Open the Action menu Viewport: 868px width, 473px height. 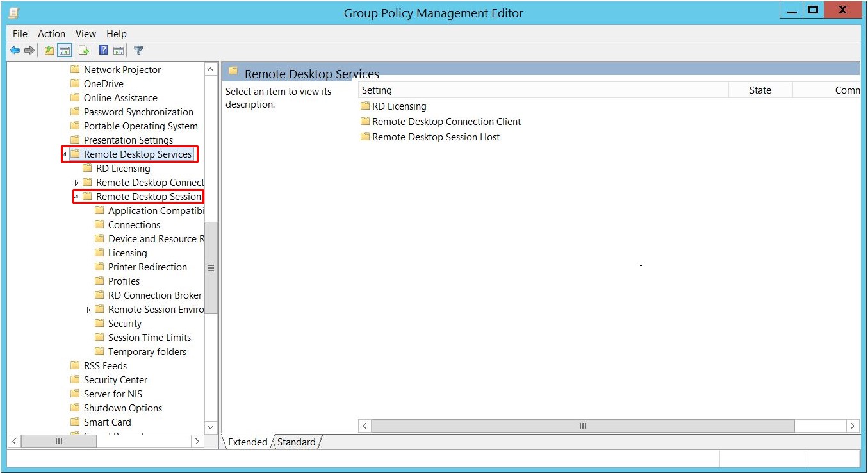(51, 34)
